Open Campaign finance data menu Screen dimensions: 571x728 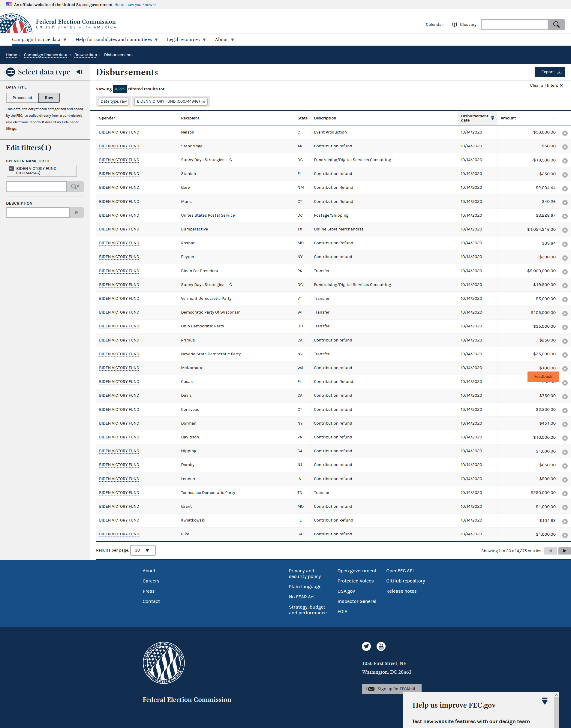39,39
